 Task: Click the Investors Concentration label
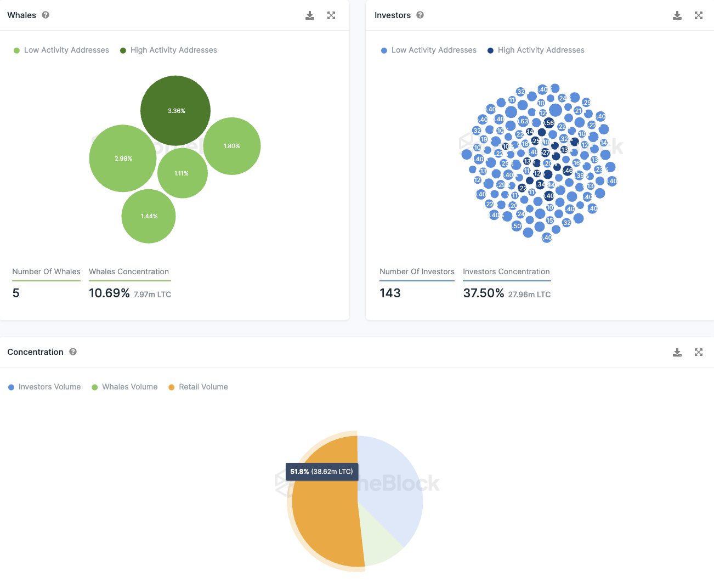tap(506, 272)
